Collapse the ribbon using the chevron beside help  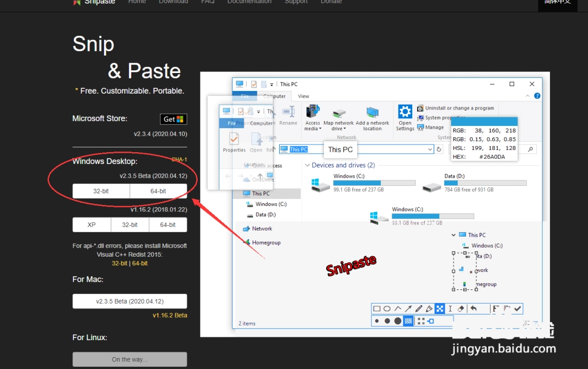(528, 96)
